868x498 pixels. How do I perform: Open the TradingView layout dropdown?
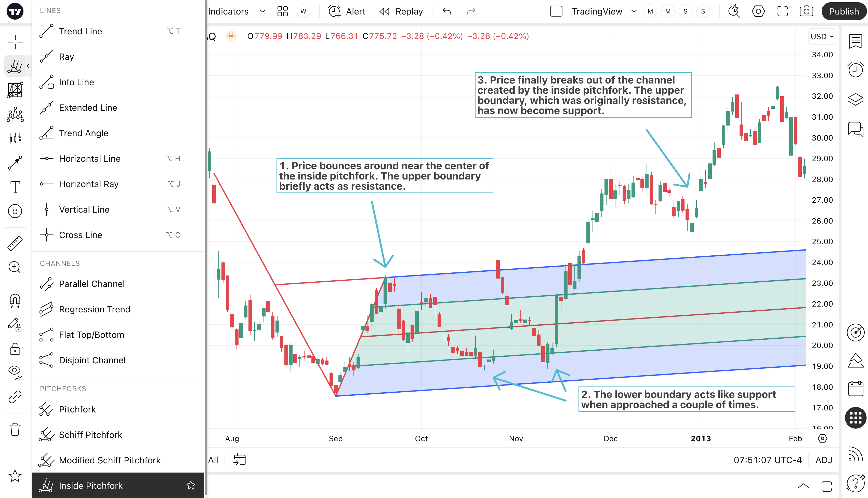634,11
